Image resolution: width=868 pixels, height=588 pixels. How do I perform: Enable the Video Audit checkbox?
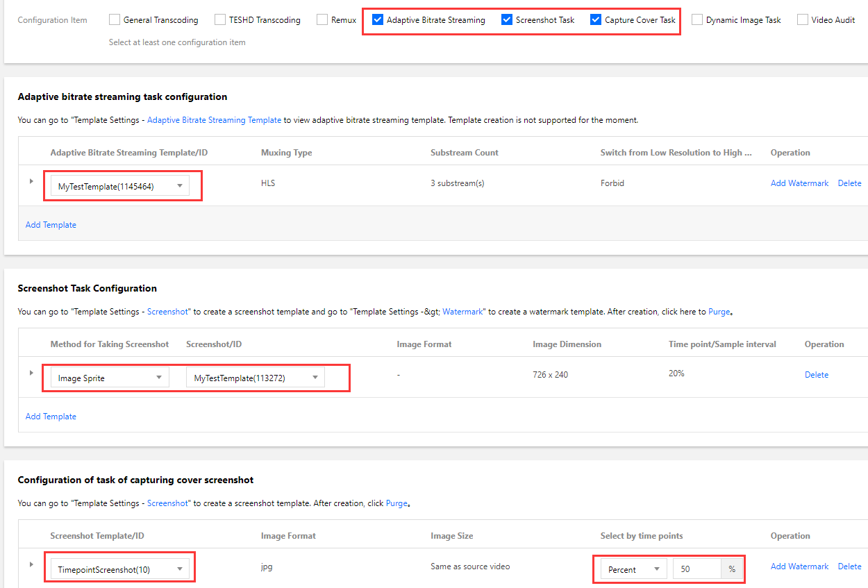click(x=803, y=20)
